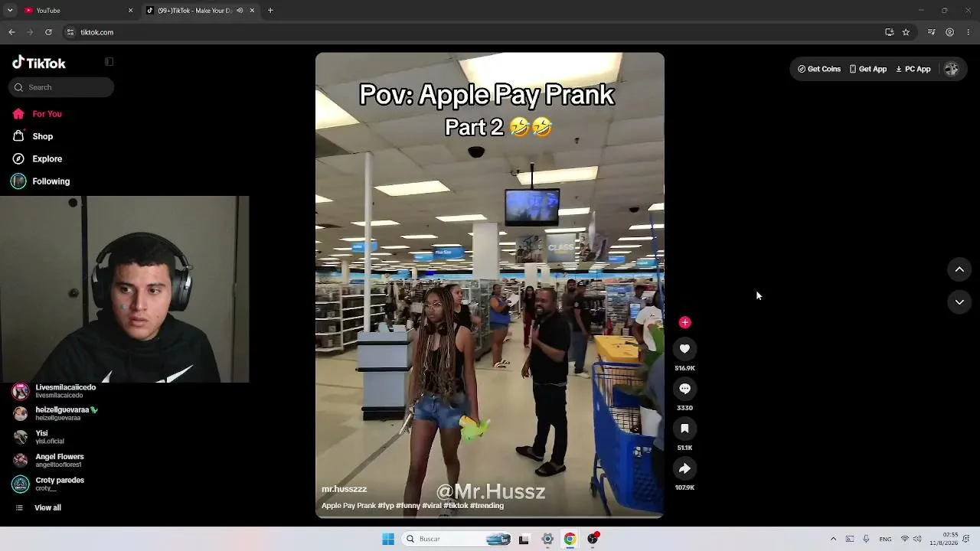Viewport: 980px width, 551px height.
Task: Select the TikTok browser tab
Action: pyautogui.click(x=201, y=11)
